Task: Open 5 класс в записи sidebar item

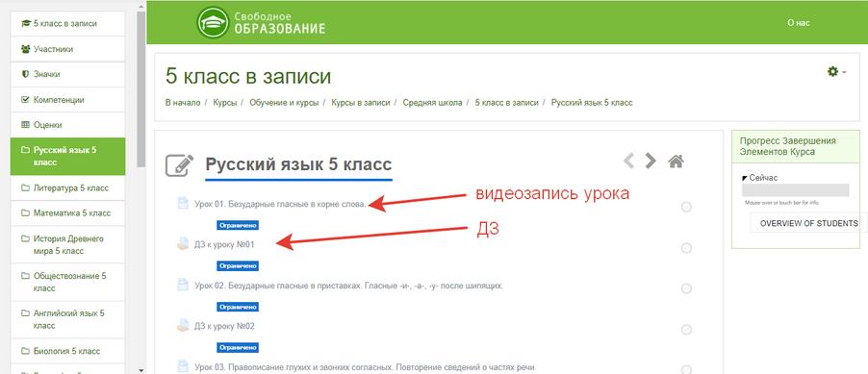Action: click(x=67, y=24)
